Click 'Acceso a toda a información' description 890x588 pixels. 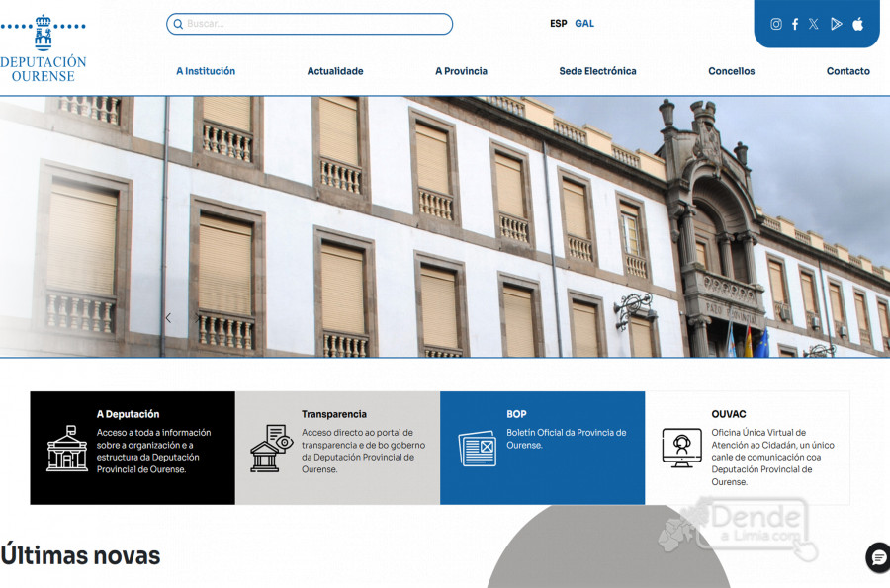(153, 451)
